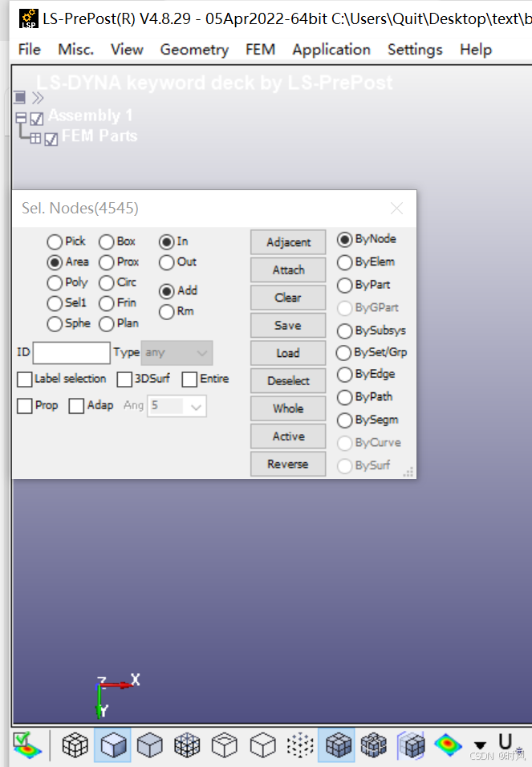Screen dimensions: 532x767
Task: Open the Misc. menu
Action: pyautogui.click(x=76, y=50)
